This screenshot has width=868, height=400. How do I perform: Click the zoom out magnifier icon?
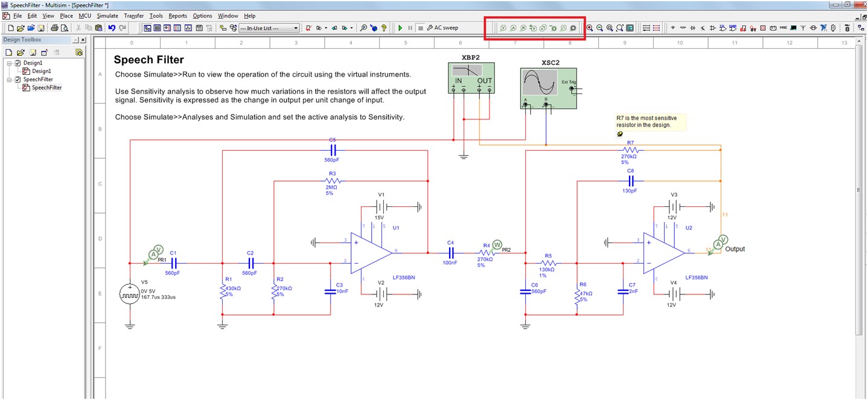coord(599,28)
